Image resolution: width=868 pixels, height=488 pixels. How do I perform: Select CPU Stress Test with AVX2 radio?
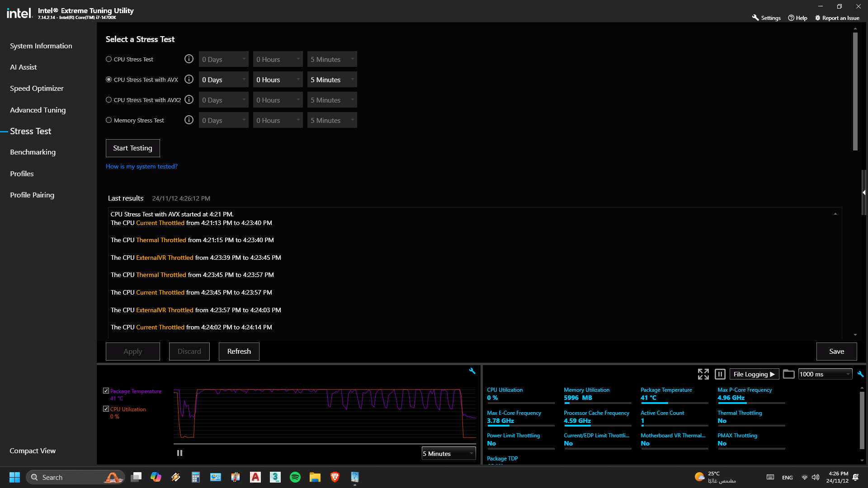pos(108,100)
